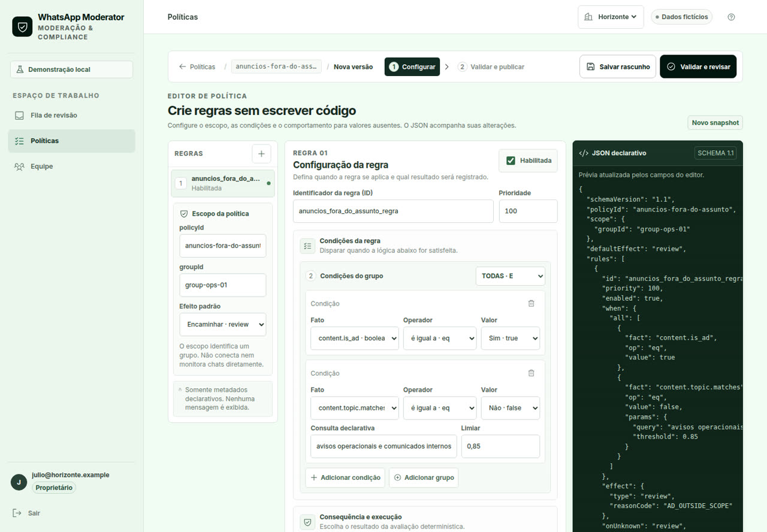Click the WhatsApp Moderator shield logo

pyautogui.click(x=22, y=27)
